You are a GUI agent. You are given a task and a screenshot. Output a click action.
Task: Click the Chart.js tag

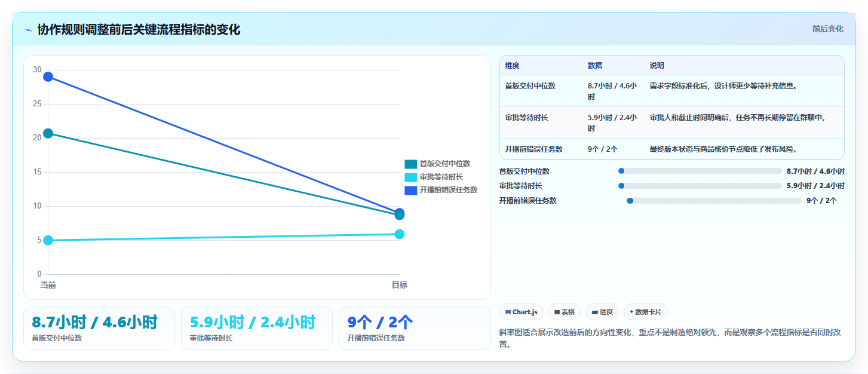(x=522, y=312)
